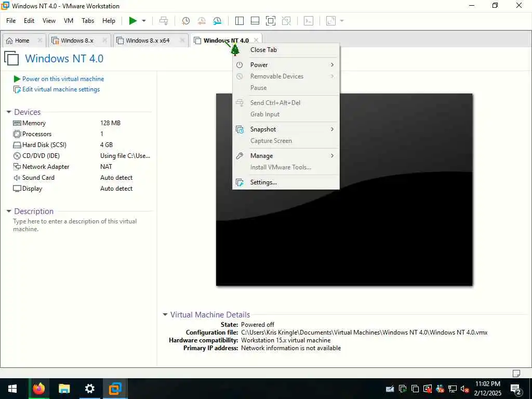The width and height of the screenshot is (532, 399).
Task: Click the NAT network adapter value
Action: point(106,167)
